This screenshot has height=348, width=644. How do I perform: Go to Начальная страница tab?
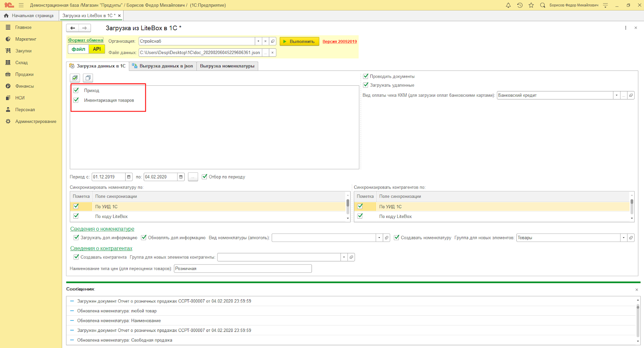(29, 16)
